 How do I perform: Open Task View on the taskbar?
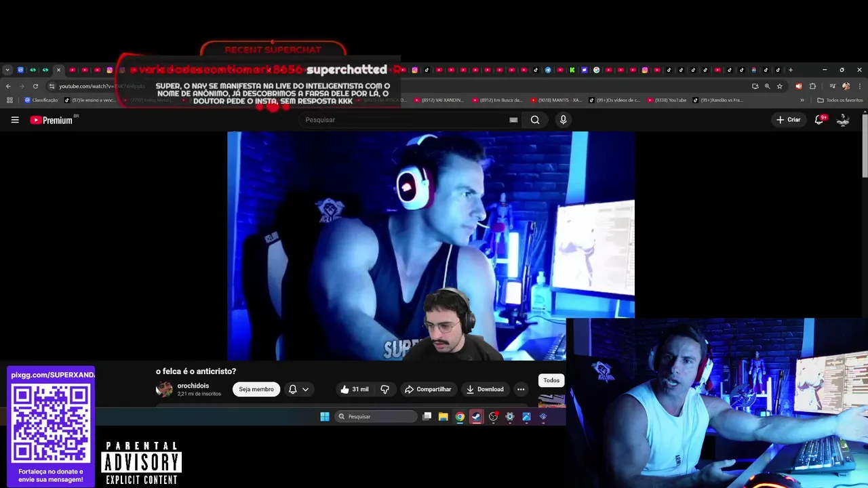coord(427,417)
